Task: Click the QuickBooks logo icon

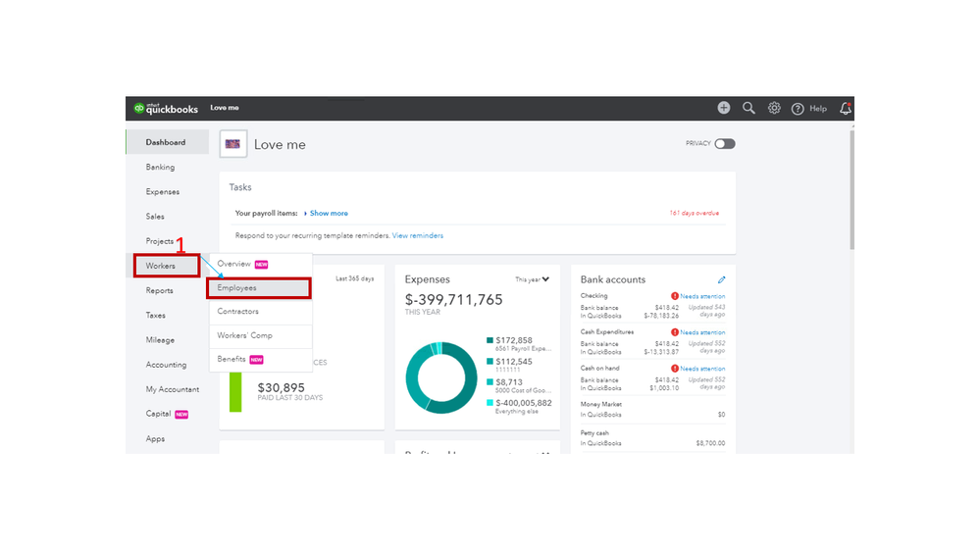Action: point(138,108)
